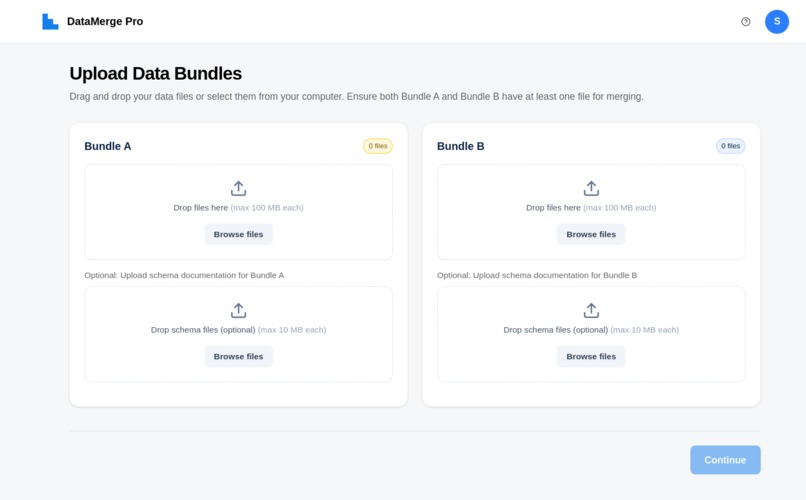The height and width of the screenshot is (500, 806).
Task: Click the Continue button
Action: pyautogui.click(x=725, y=460)
